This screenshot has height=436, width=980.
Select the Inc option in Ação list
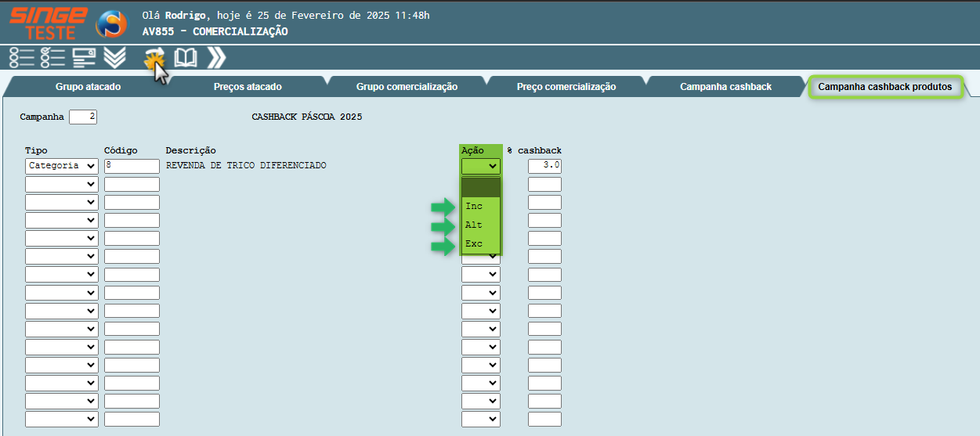(474, 207)
